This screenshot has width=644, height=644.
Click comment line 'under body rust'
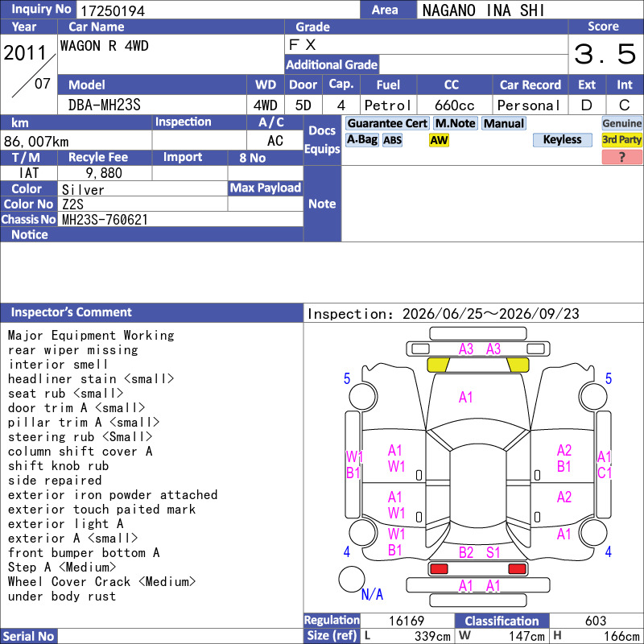click(x=62, y=596)
